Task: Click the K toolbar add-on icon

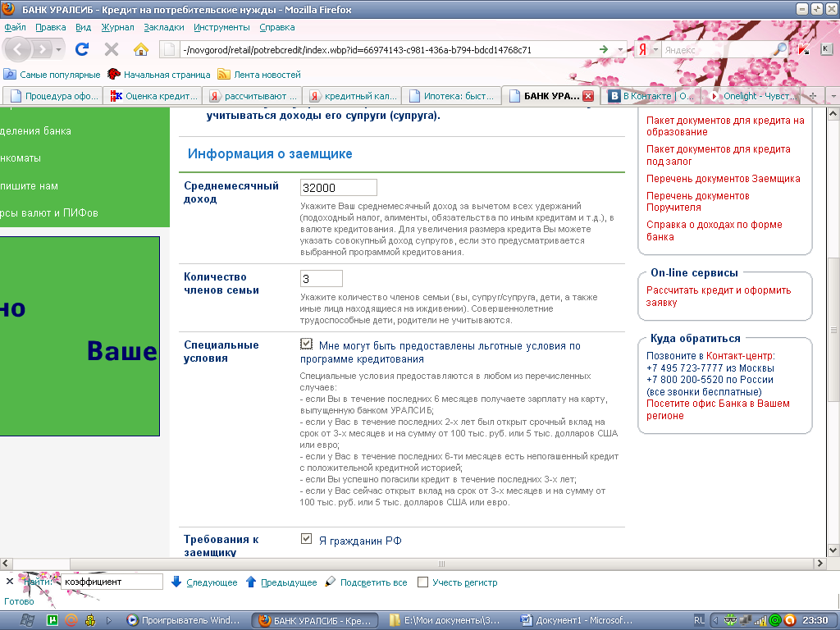Action: pos(826,49)
